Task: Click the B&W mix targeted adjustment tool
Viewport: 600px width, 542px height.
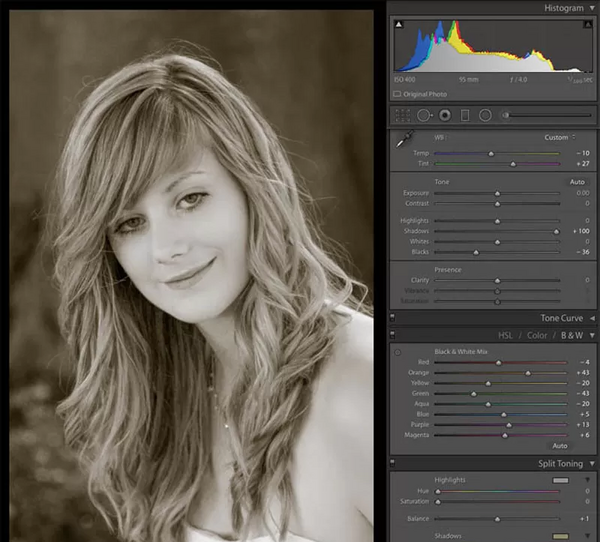Action: point(398,352)
